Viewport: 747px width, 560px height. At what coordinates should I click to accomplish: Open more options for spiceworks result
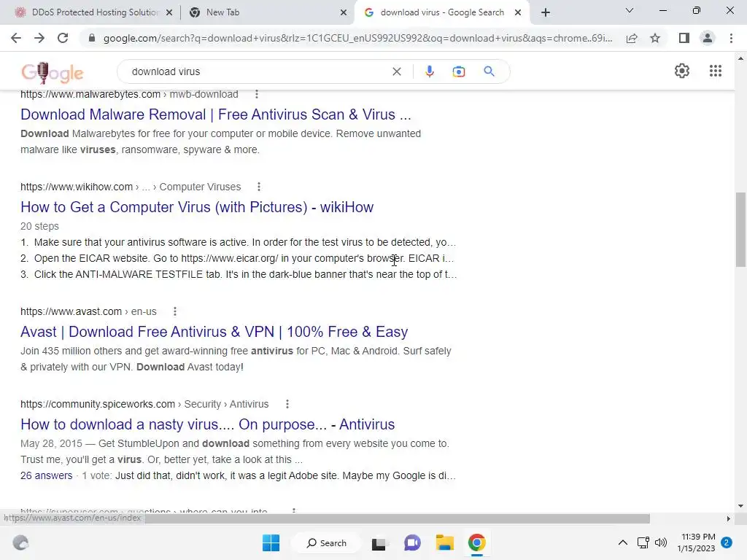[287, 404]
